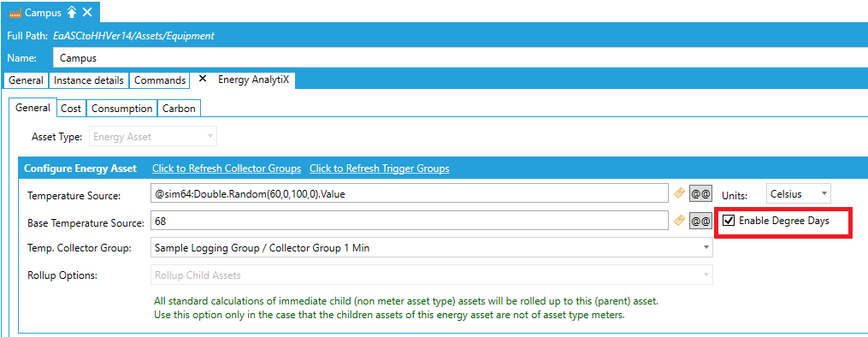Click the Campus factory icon in title tab
The width and height of the screenshot is (868, 337).
(x=15, y=12)
